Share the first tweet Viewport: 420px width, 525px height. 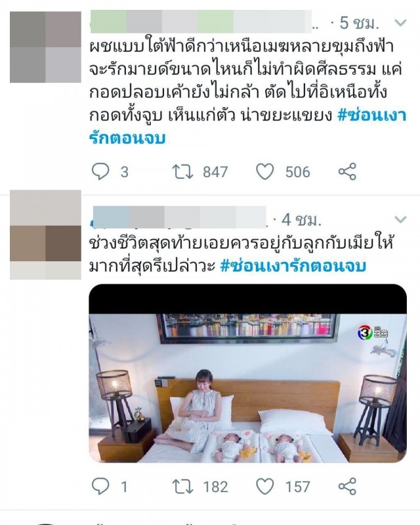tap(347, 171)
